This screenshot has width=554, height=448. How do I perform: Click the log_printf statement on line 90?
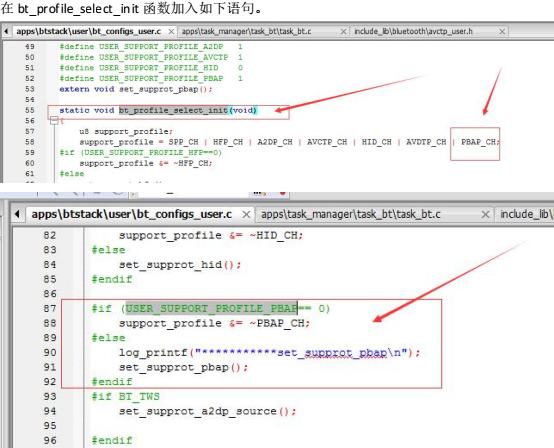pyautogui.click(x=270, y=353)
